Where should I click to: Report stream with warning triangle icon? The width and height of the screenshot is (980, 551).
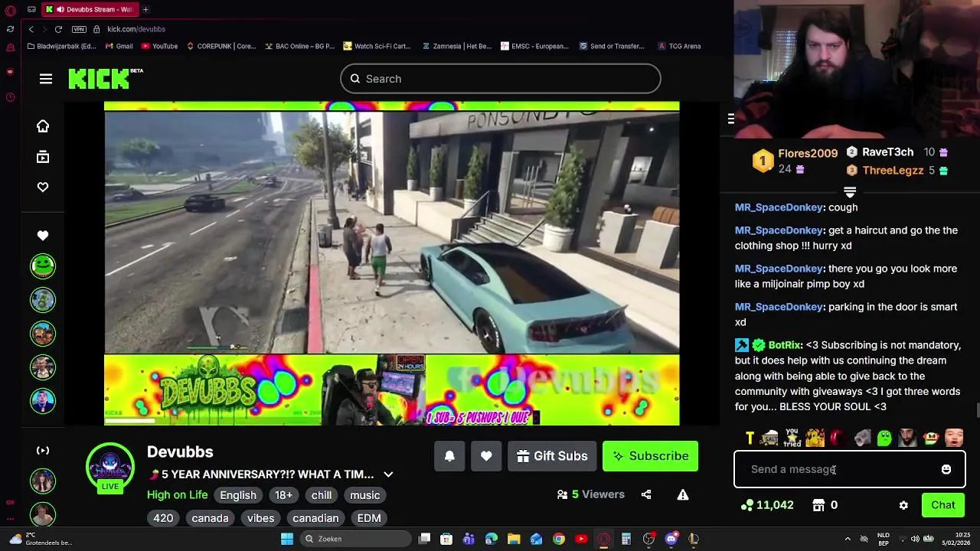(x=683, y=494)
